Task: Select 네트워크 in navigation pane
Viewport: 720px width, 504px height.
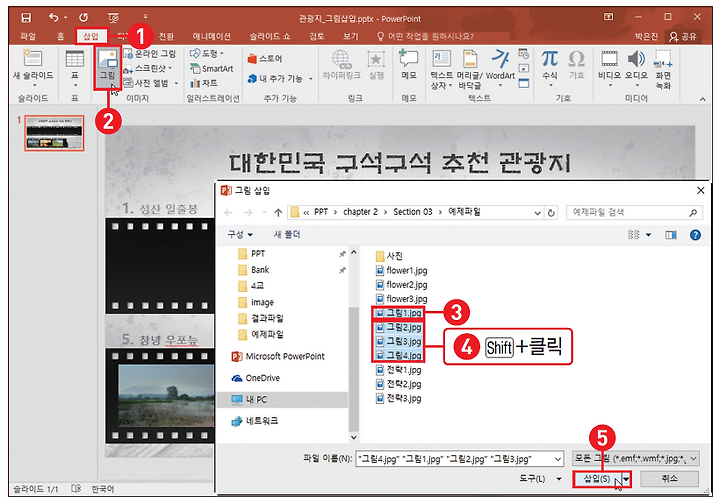Action: (x=255, y=421)
